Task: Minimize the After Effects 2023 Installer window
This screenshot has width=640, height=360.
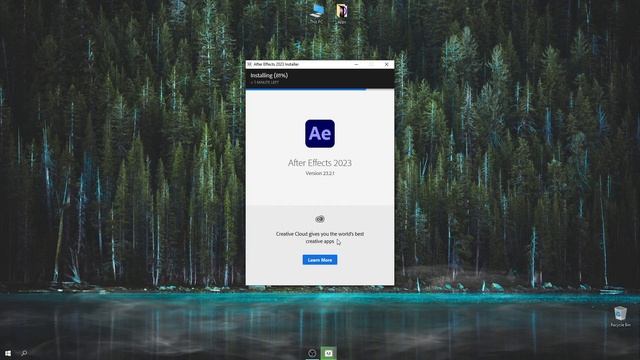Action: click(356, 64)
